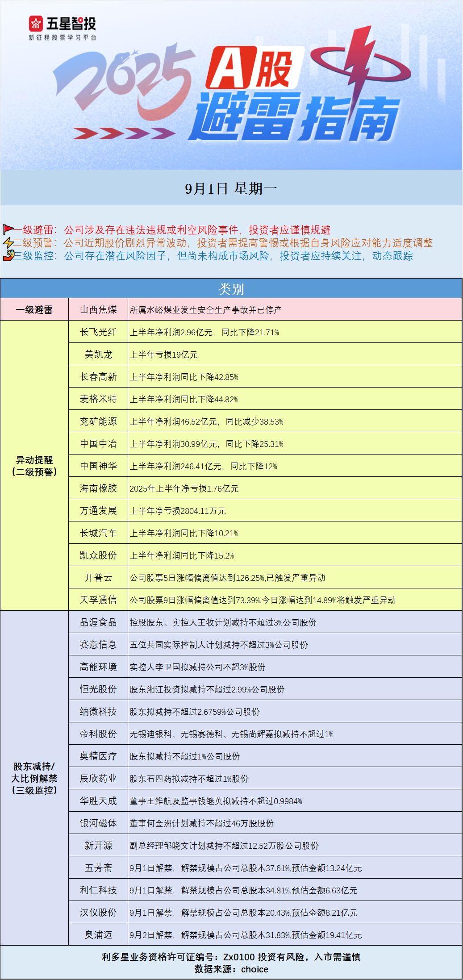Select the 赛意信息 stock name
Screen dimensions: 463x980
point(98,644)
